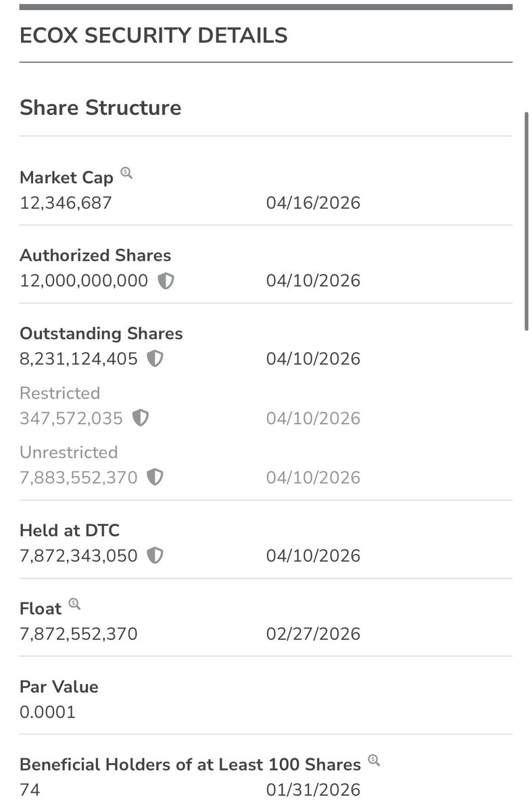The width and height of the screenshot is (532, 811).
Task: Select the Share Structure section title
Action: click(x=101, y=107)
